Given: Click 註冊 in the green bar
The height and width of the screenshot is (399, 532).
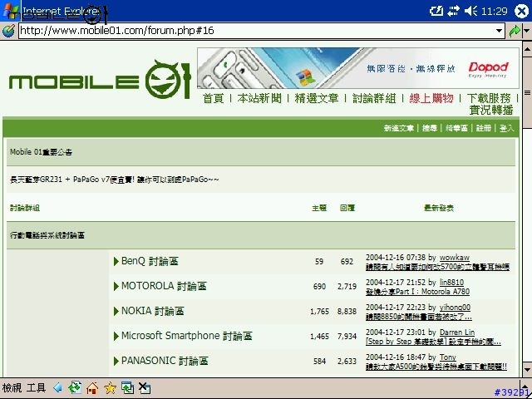Looking at the screenshot, I should coord(484,128).
